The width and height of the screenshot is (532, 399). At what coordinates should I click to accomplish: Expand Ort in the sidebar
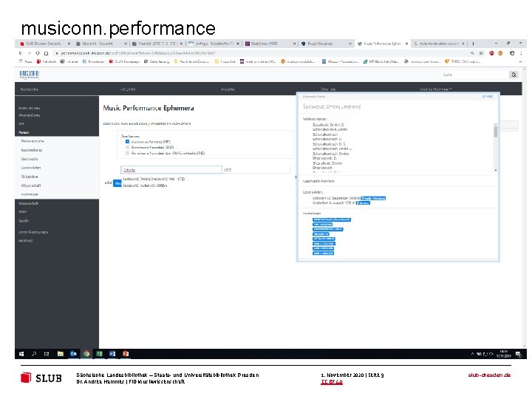(x=21, y=124)
